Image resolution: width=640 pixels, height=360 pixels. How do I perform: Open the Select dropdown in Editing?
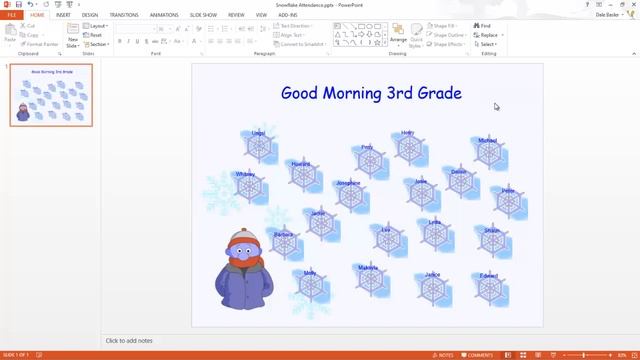[486, 44]
